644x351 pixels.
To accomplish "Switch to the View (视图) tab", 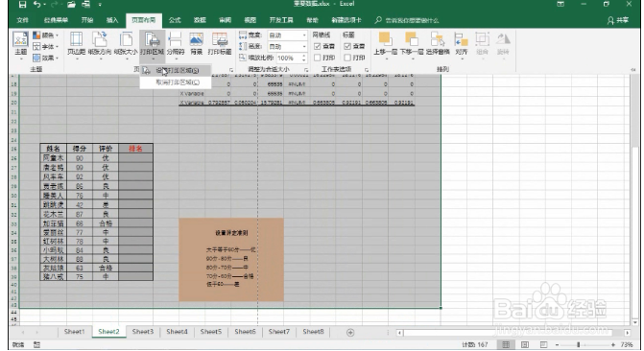I will (x=250, y=20).
